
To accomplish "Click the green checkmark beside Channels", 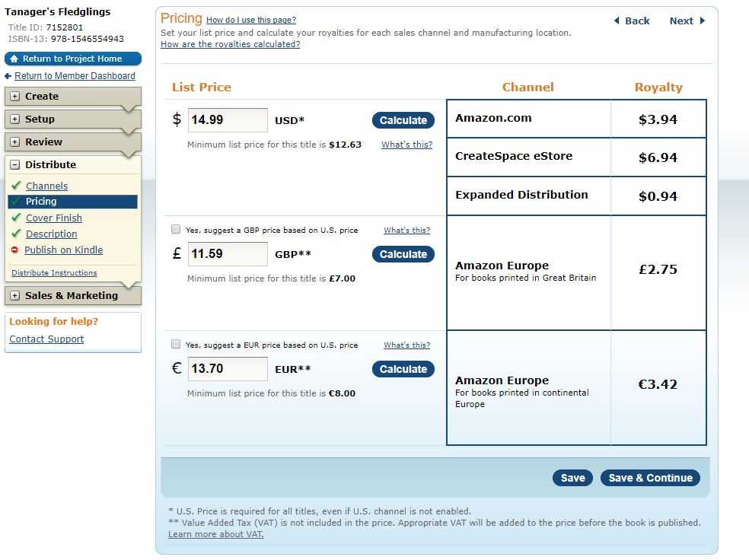I will click(x=16, y=186).
